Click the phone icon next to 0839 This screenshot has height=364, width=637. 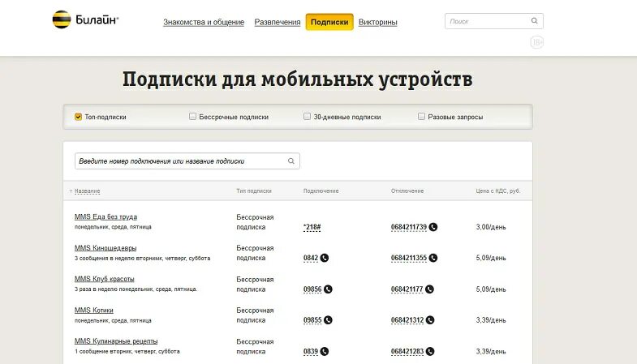click(325, 351)
